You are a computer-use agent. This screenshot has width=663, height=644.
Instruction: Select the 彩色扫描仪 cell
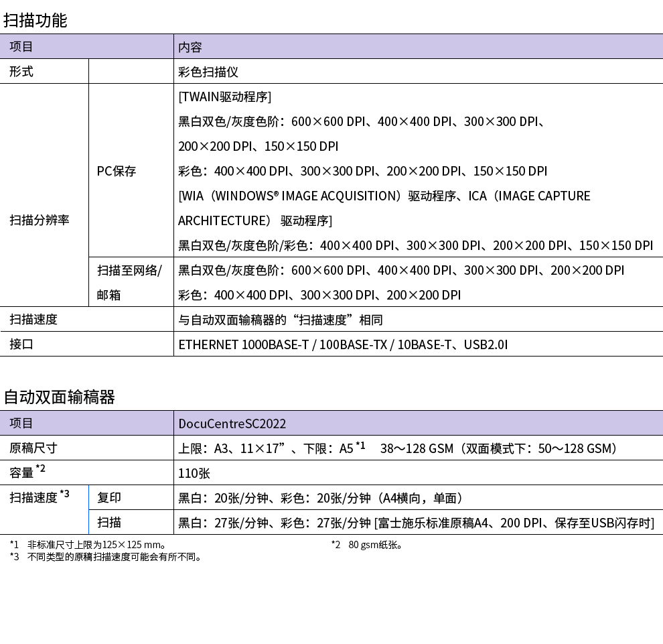[x=208, y=72]
